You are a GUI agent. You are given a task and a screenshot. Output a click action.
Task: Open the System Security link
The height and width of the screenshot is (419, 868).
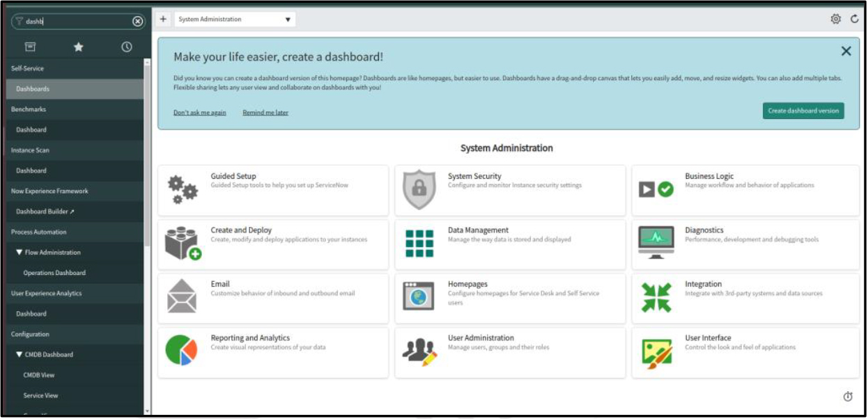pos(474,176)
